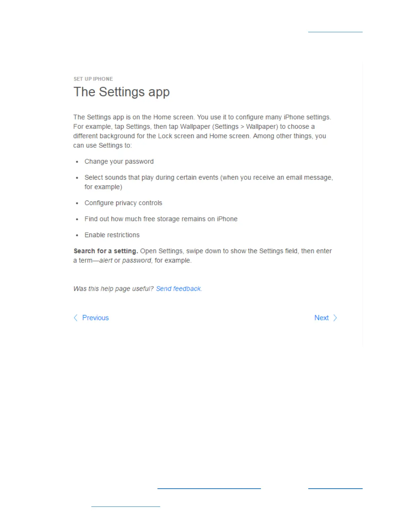Screen dimensions: 411x532
Task: Go to the Previous help page
Action: [95, 318]
